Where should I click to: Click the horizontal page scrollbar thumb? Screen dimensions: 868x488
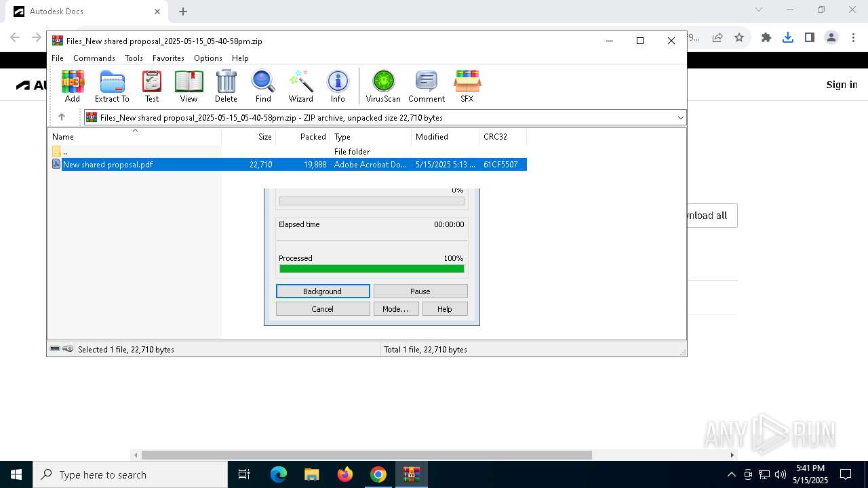tap(366, 455)
